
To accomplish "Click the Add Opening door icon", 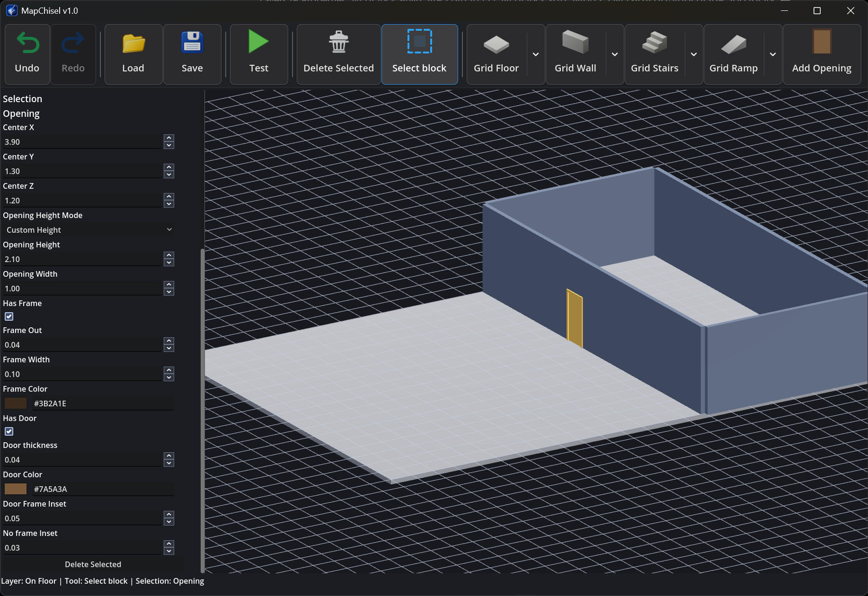I will 822,42.
